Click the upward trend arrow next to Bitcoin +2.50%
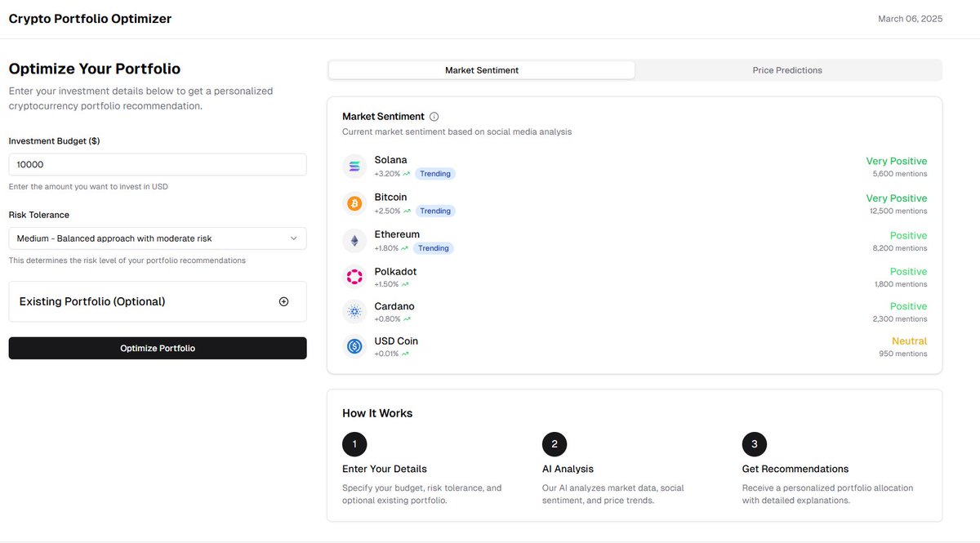 tap(407, 211)
